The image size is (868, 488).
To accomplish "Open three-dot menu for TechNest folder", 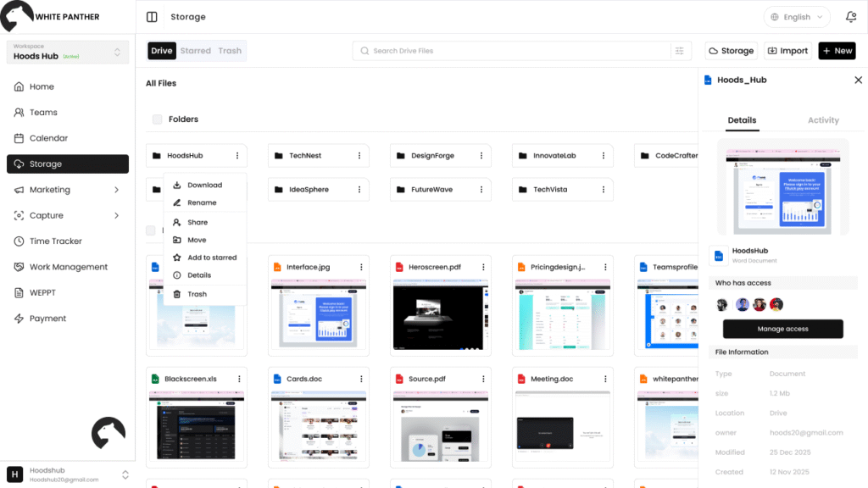I will tap(359, 156).
